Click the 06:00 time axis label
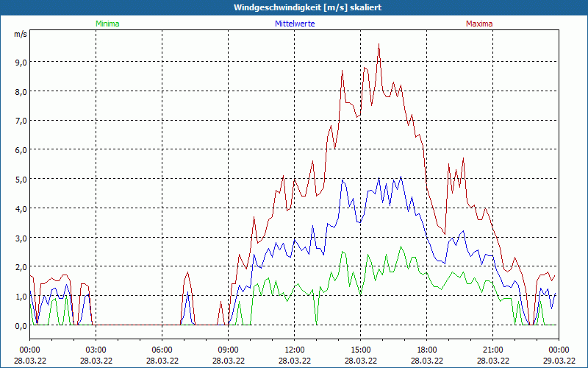Image resolution: width=588 pixels, height=368 pixels. 162,350
